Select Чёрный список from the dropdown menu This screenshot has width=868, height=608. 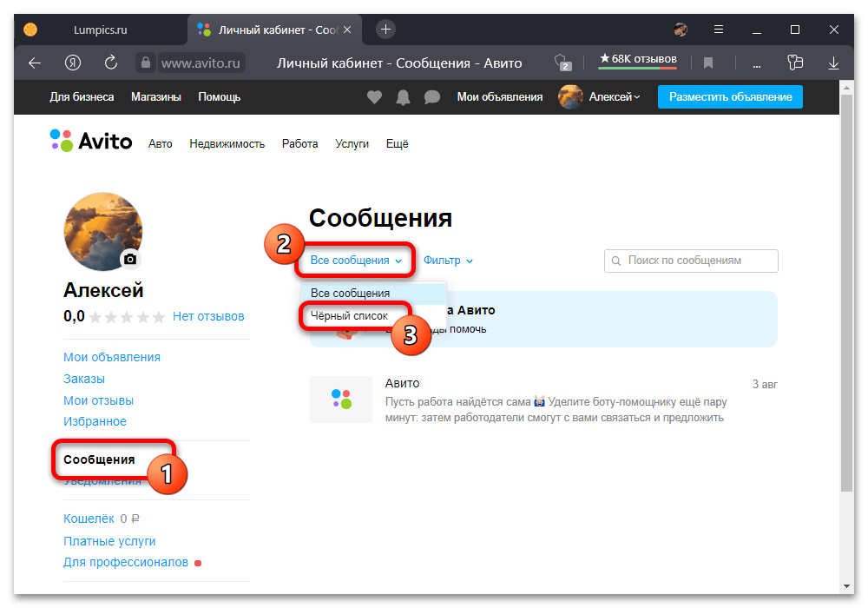(350, 316)
